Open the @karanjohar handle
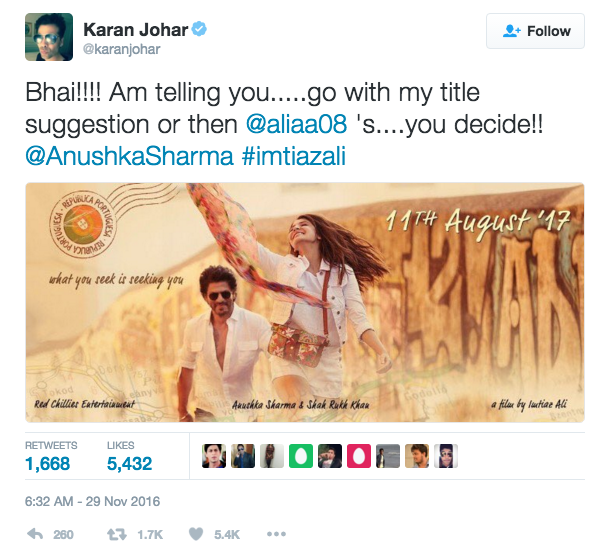The height and width of the screenshot is (549, 597). pos(121,49)
